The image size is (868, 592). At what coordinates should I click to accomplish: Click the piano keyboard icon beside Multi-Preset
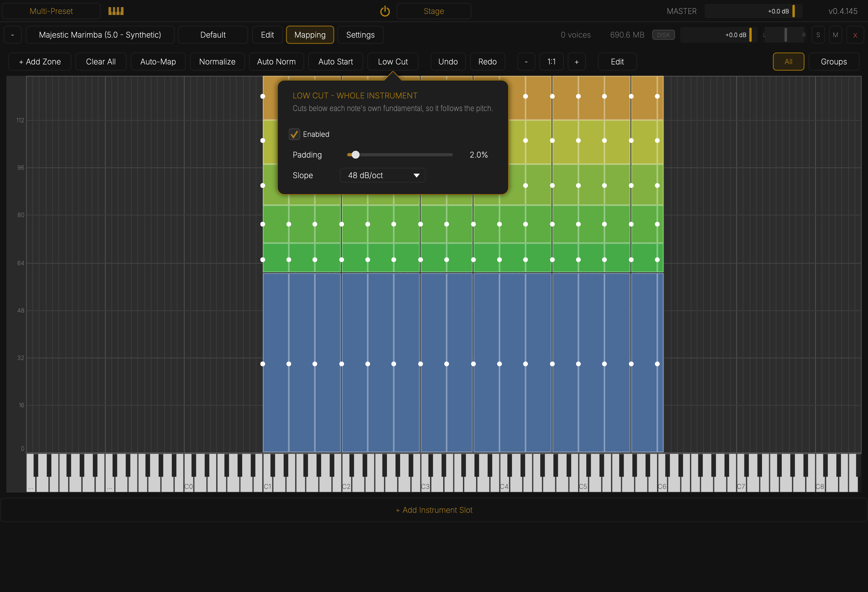tap(116, 11)
